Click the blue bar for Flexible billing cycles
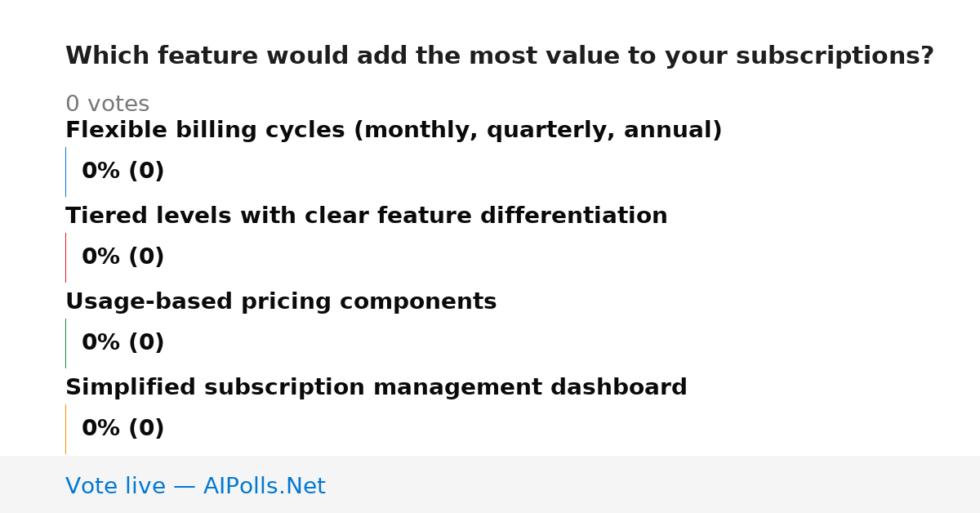Viewport: 980px width, 513px height. (66, 172)
